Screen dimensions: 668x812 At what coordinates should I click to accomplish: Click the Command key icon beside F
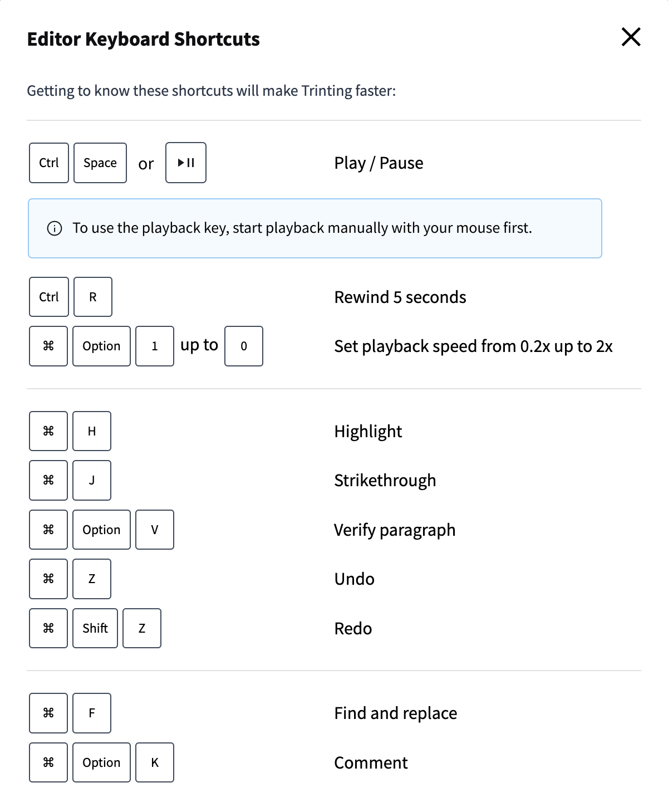[48, 713]
